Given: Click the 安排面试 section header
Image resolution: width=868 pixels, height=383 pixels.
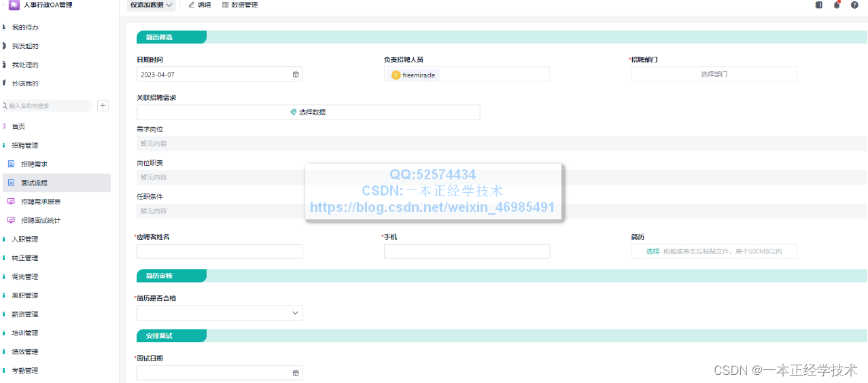Looking at the screenshot, I should [171, 336].
